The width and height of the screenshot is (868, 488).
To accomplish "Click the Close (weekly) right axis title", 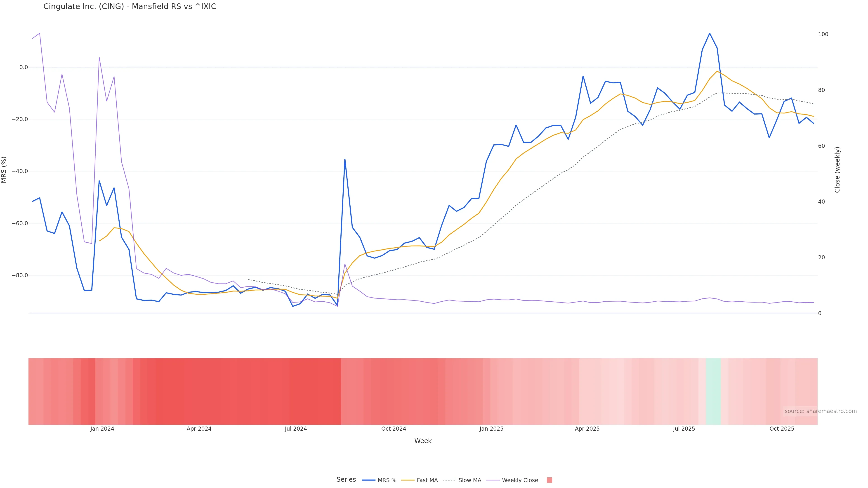I will (x=837, y=170).
